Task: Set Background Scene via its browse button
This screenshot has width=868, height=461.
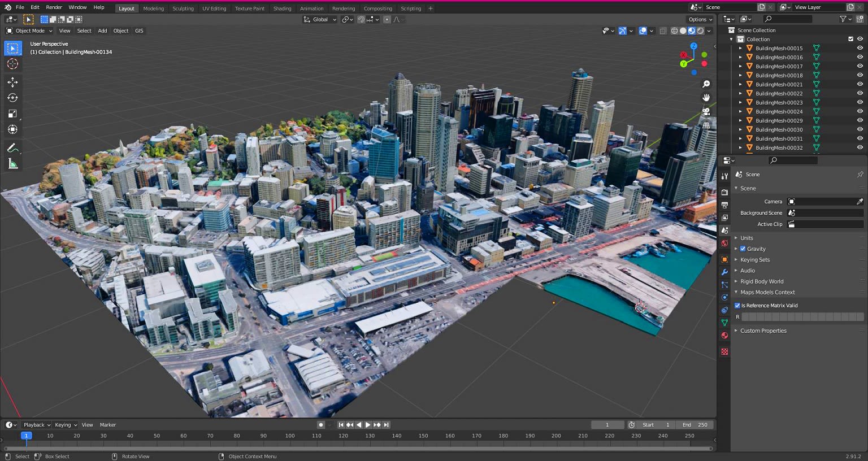Action: (x=791, y=212)
